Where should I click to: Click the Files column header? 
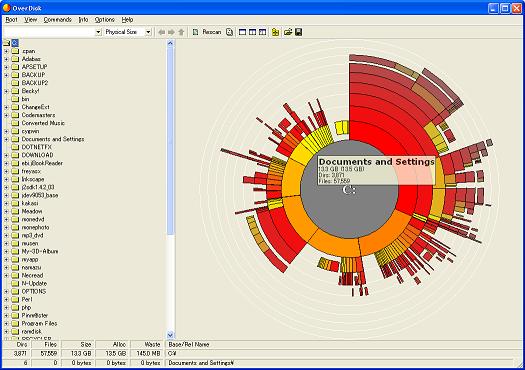(46, 344)
